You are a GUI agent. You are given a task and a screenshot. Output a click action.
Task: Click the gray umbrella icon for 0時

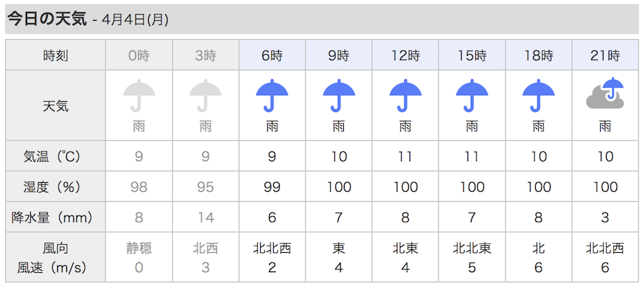[x=139, y=97]
